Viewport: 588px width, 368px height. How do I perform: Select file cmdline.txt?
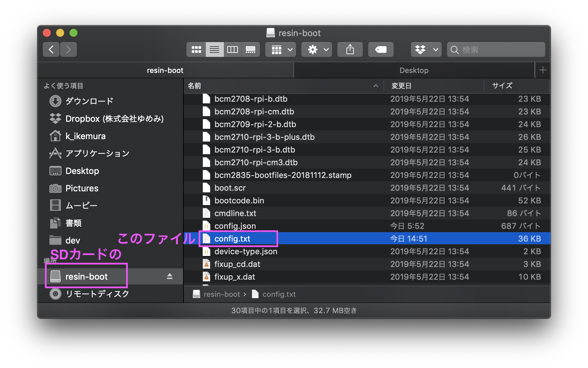point(367,213)
